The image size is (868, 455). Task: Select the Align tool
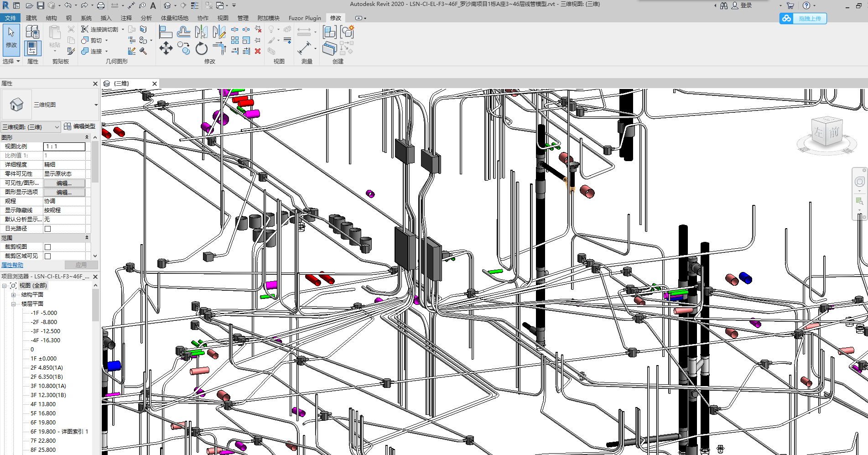pyautogui.click(x=165, y=32)
